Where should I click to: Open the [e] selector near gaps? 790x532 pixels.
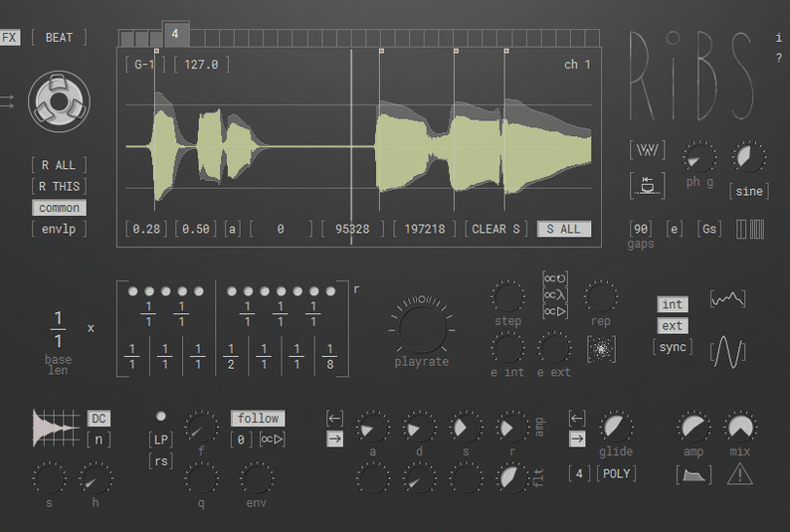pos(675,229)
